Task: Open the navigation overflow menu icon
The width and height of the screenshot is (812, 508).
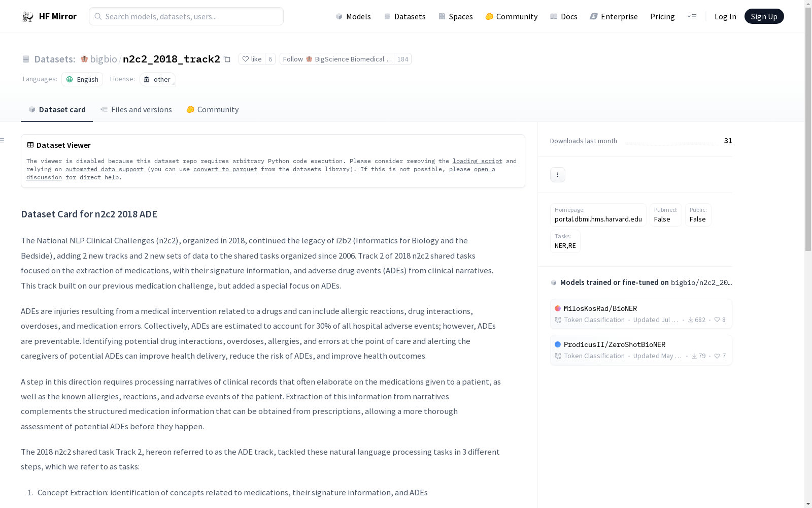Action: 692,16
